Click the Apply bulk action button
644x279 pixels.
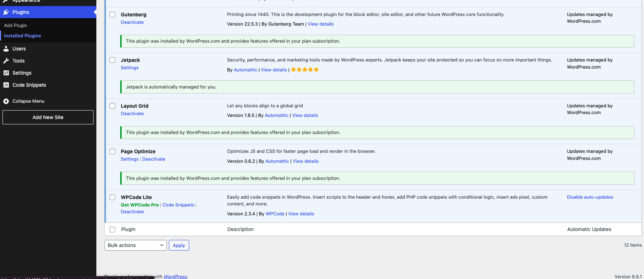[179, 245]
